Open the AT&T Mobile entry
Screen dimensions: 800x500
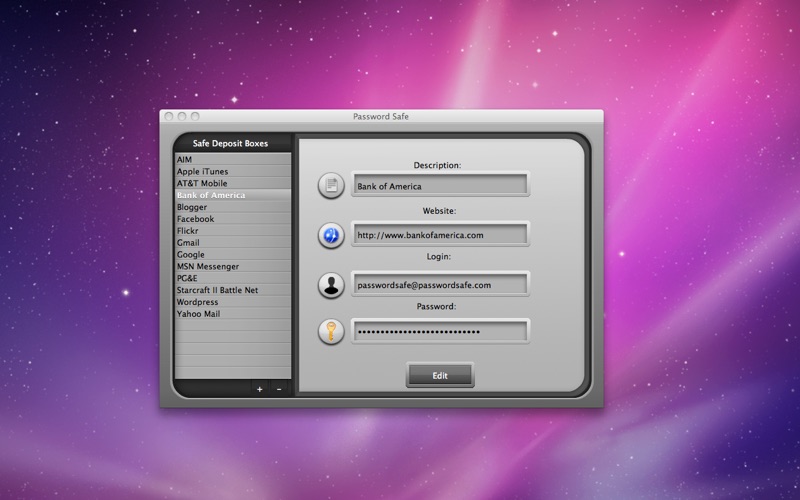[232, 184]
